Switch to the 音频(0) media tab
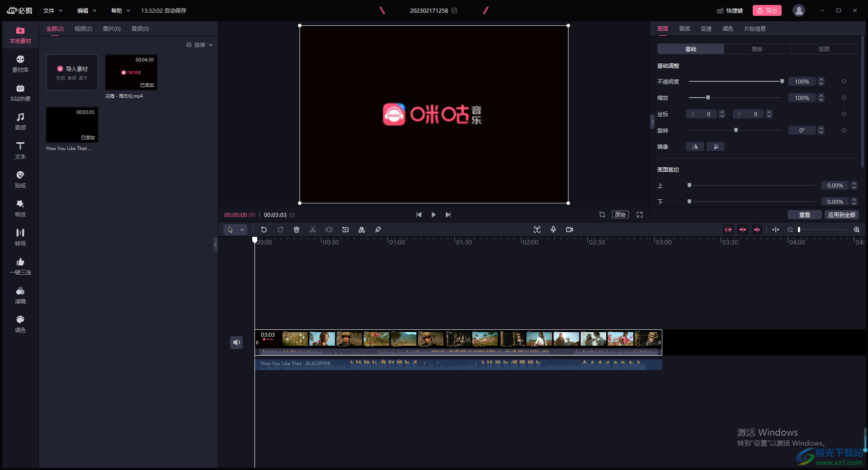The image size is (868, 470). pos(140,28)
